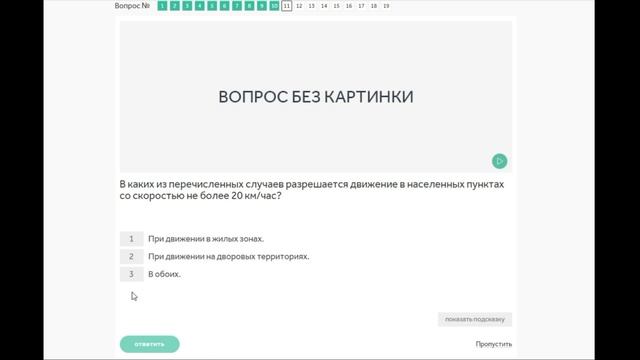Screen dimensions: 640x360
Task: Jump to question number 17
Action: pos(361,6)
